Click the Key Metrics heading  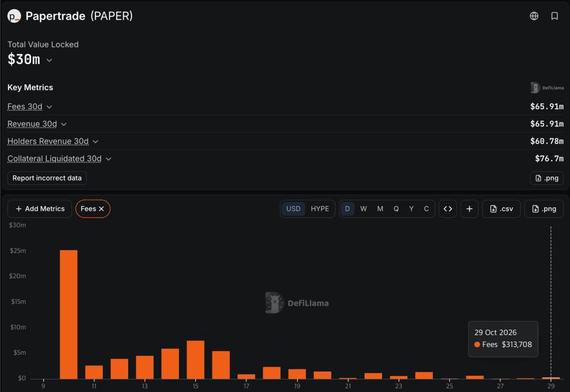[x=30, y=88]
